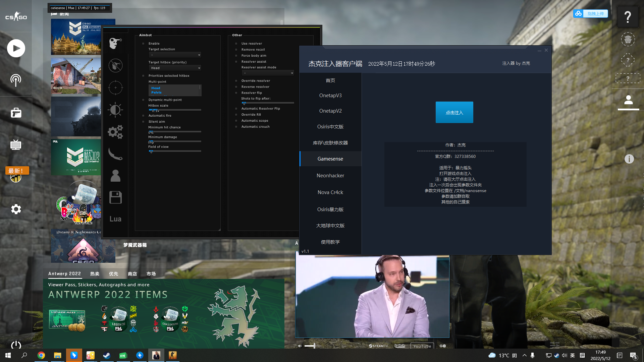Toggle Dynamic multi-point checkbox
Viewport: 644px width, 362px height.
143,100
